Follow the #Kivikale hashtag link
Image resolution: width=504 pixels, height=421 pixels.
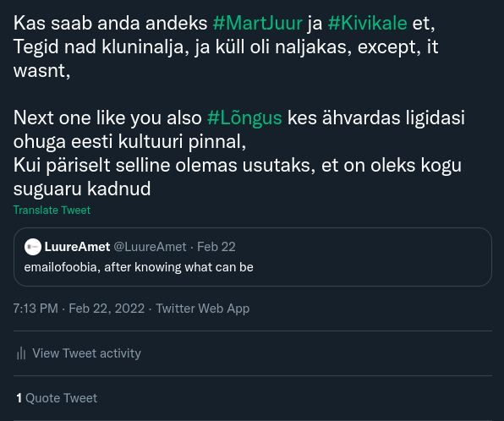(367, 23)
